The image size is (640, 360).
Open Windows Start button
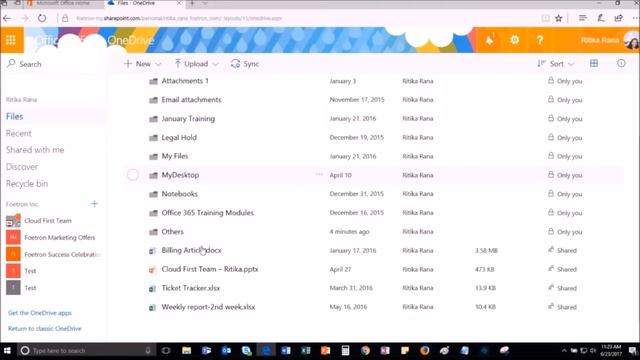[x=7, y=351]
